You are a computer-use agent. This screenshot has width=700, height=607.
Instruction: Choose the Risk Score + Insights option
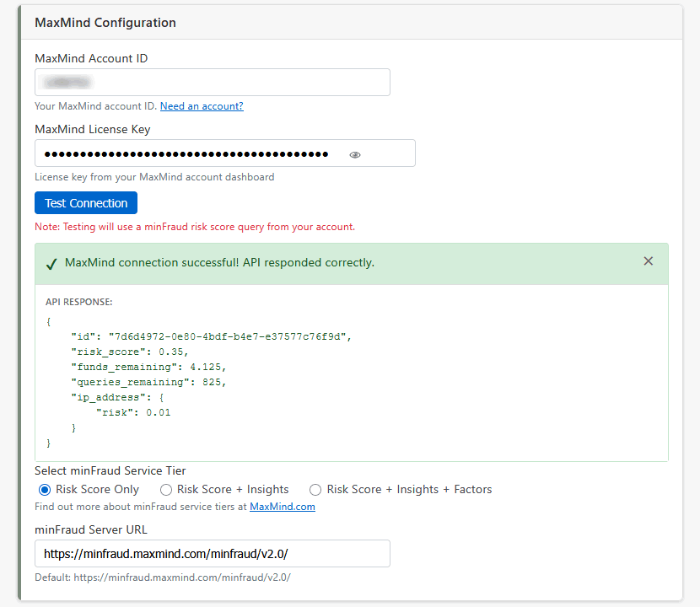166,490
